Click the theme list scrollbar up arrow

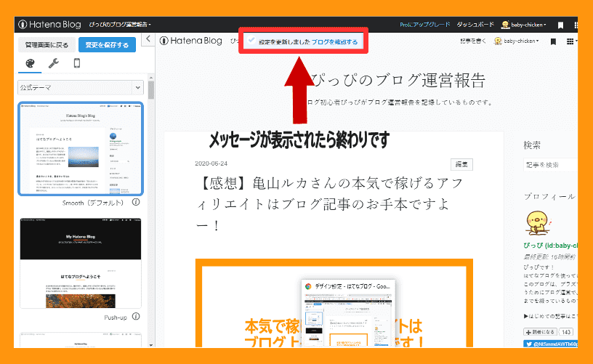[x=151, y=78]
